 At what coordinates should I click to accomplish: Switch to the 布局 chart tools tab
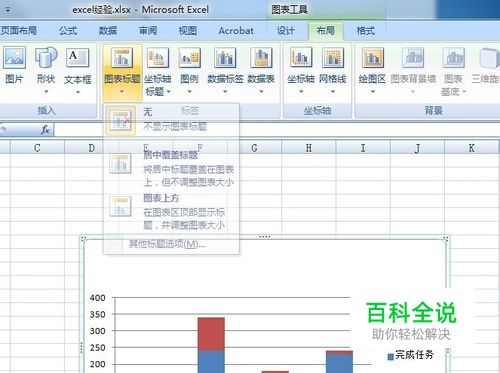tap(326, 31)
